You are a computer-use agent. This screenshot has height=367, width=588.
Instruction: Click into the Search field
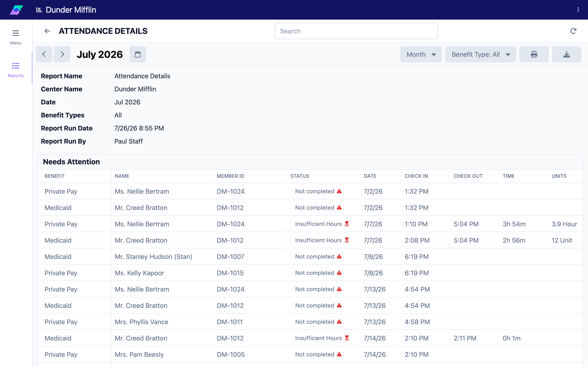pos(356,31)
